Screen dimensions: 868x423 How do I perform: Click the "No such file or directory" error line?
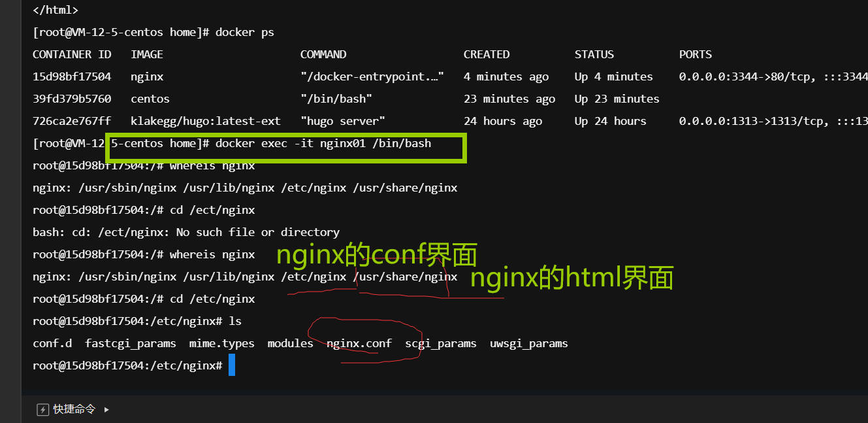point(186,232)
